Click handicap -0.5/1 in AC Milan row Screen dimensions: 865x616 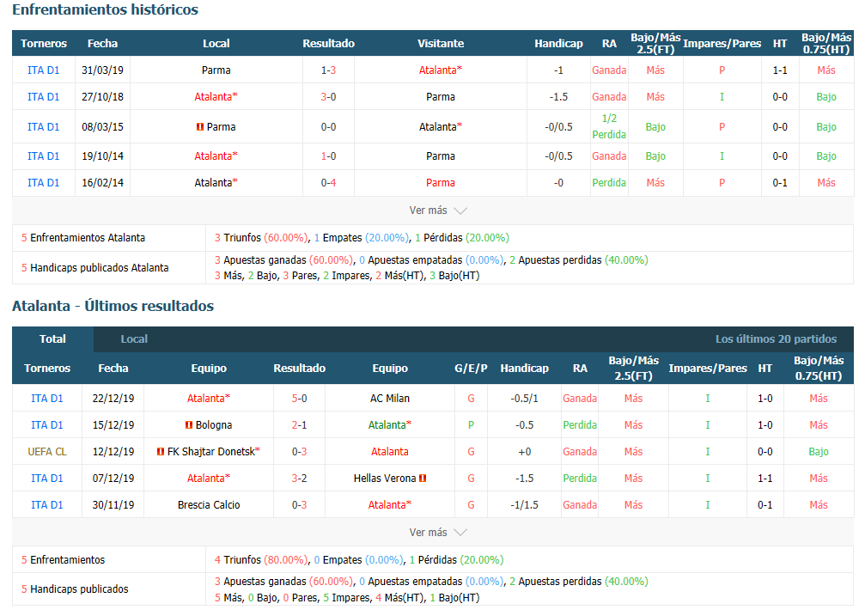click(524, 399)
